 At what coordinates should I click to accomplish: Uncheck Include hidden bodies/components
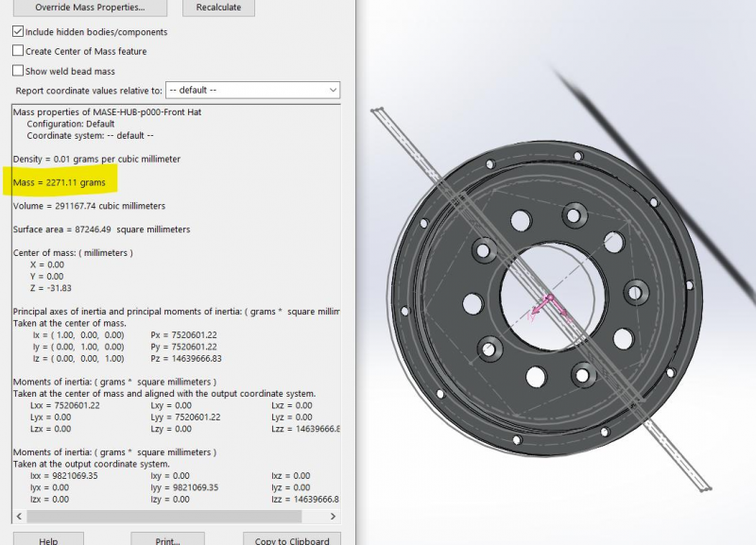[x=18, y=32]
